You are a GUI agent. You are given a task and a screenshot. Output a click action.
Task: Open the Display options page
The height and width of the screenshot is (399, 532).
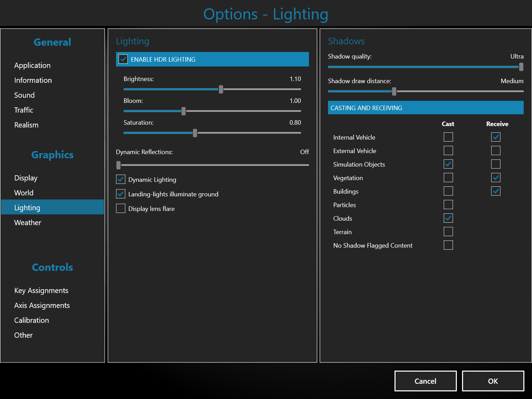26,178
